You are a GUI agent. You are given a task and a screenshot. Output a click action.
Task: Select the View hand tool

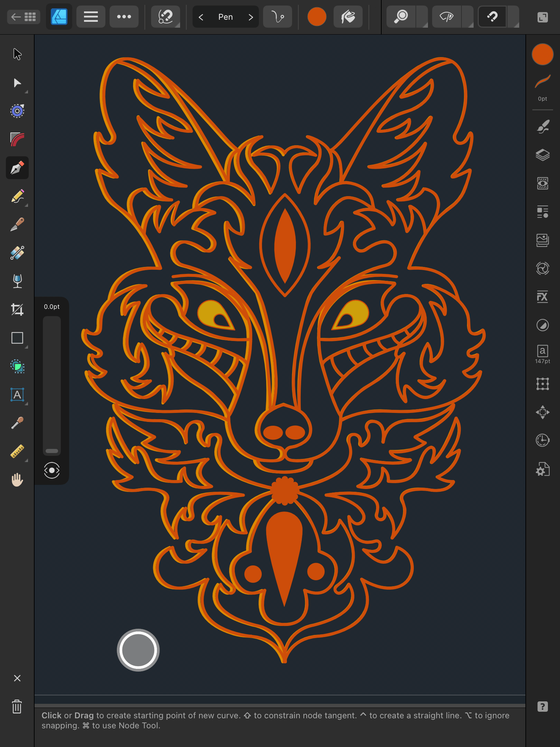17,480
